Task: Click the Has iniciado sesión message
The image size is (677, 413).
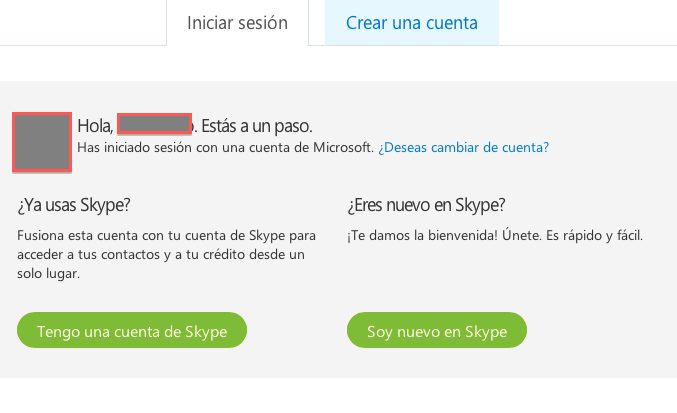Action: (x=225, y=147)
